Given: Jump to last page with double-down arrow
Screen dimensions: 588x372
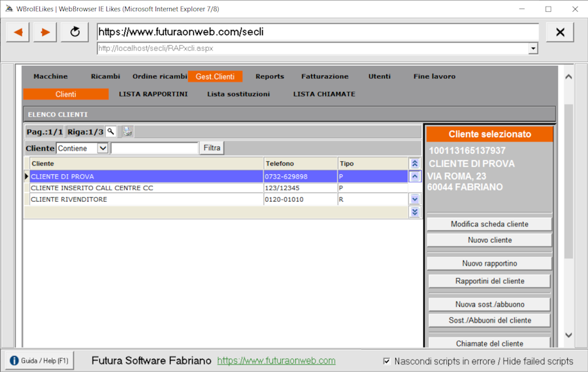Looking at the screenshot, I should [414, 212].
